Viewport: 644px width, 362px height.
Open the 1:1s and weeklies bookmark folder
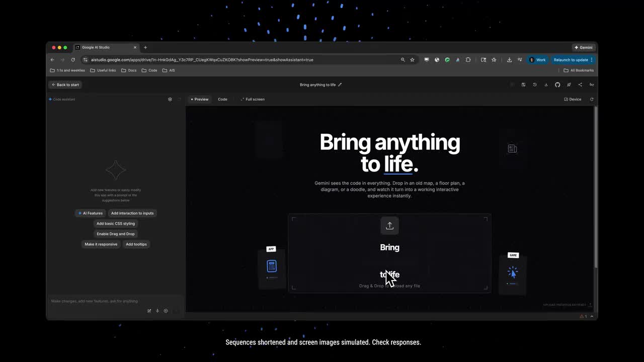(x=67, y=70)
